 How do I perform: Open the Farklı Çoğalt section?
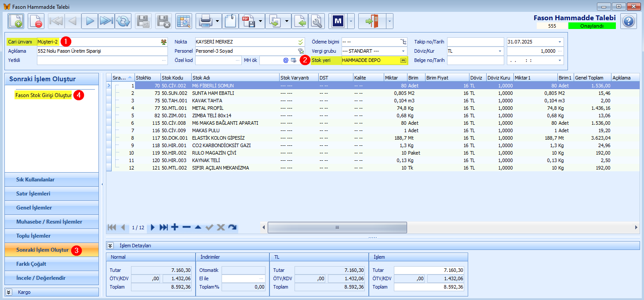[x=51, y=264]
